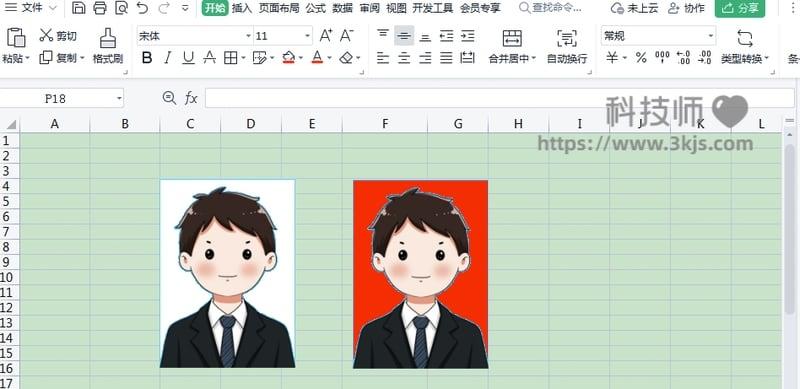Toggle Strikethrough formatting

point(209,58)
